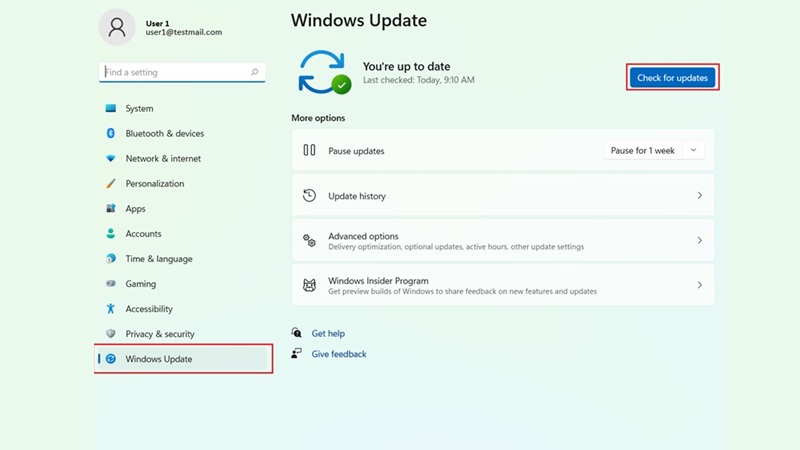This screenshot has height=450, width=800.
Task: Click the Update history clock icon
Action: [x=309, y=195]
